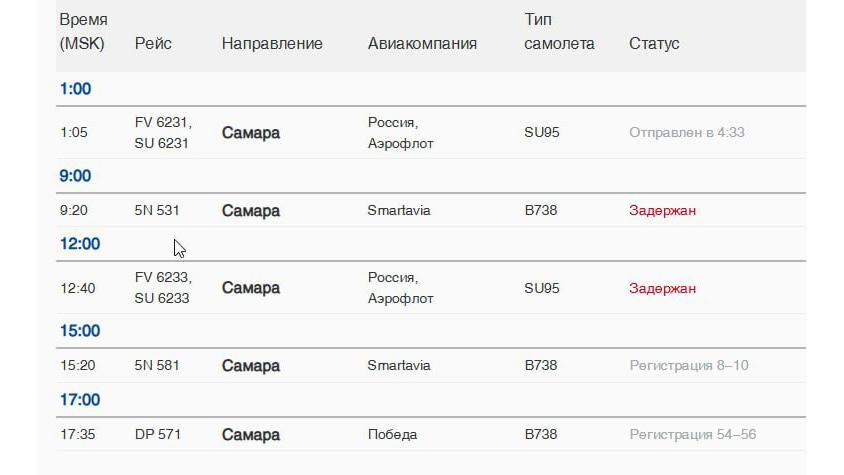Select the "Статус" column header
Image resolution: width=844 pixels, height=475 pixels.
point(654,44)
